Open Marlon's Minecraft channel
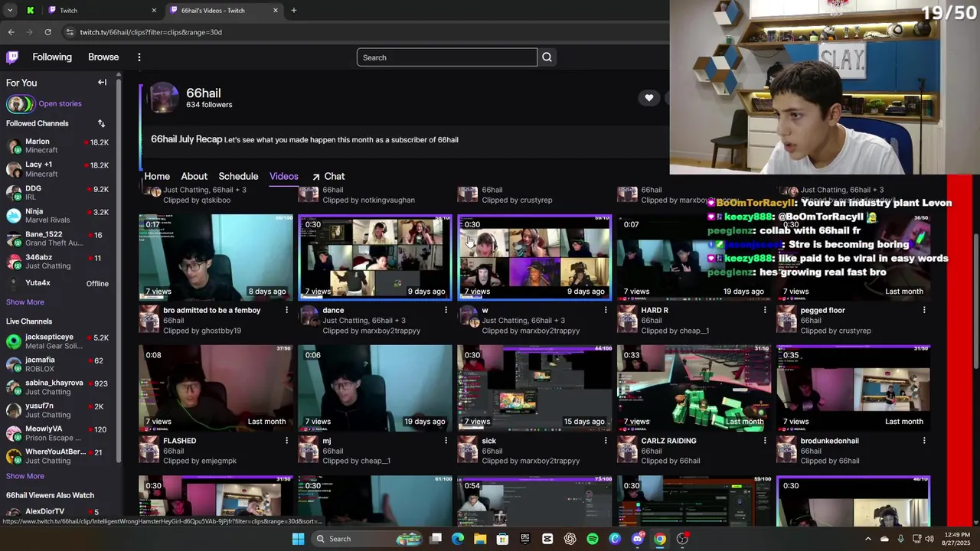 pos(57,146)
